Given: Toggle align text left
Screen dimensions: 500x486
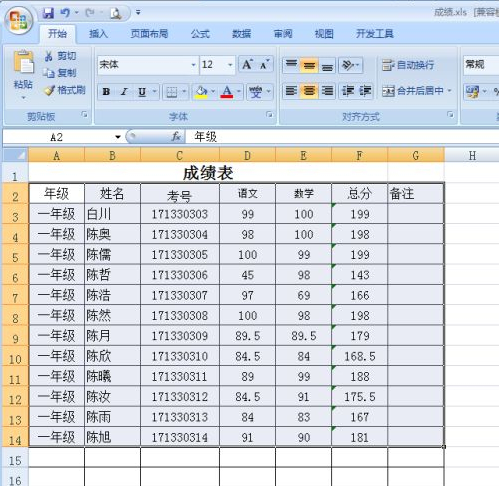Looking at the screenshot, I should coord(291,91).
